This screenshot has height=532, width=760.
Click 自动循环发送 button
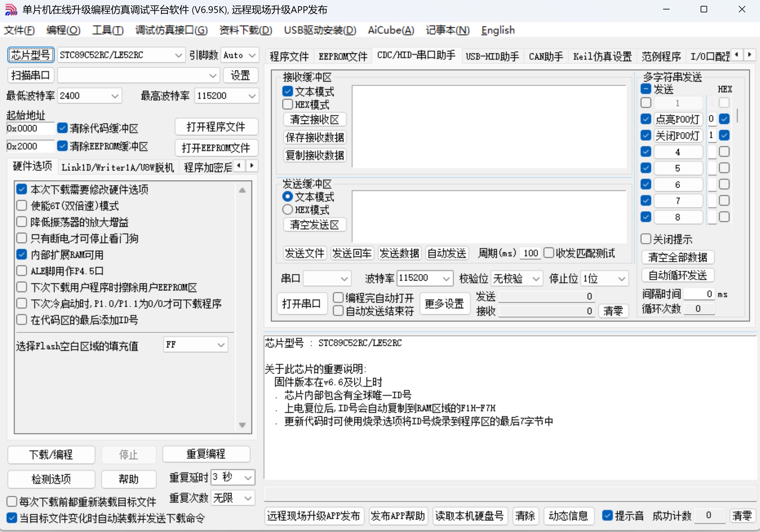pyautogui.click(x=677, y=275)
